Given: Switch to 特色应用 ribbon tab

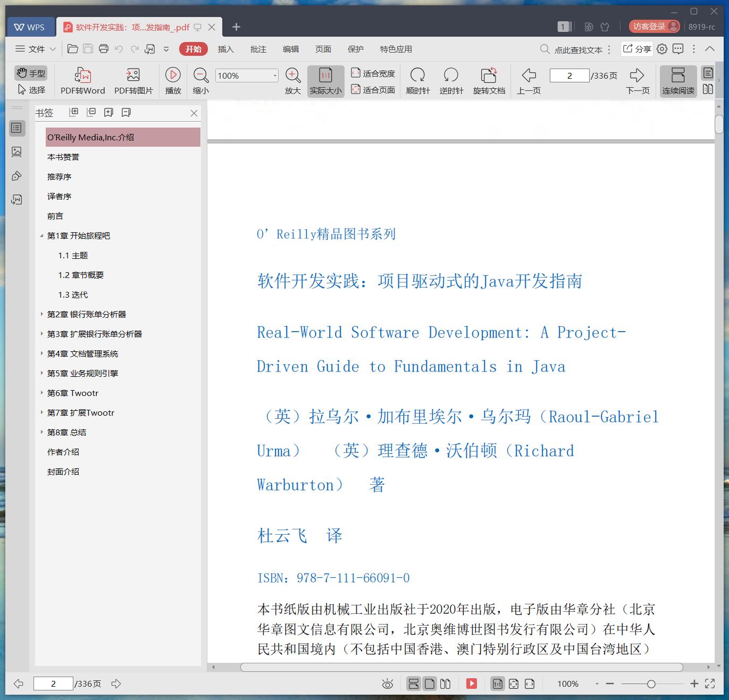Looking at the screenshot, I should tap(396, 49).
